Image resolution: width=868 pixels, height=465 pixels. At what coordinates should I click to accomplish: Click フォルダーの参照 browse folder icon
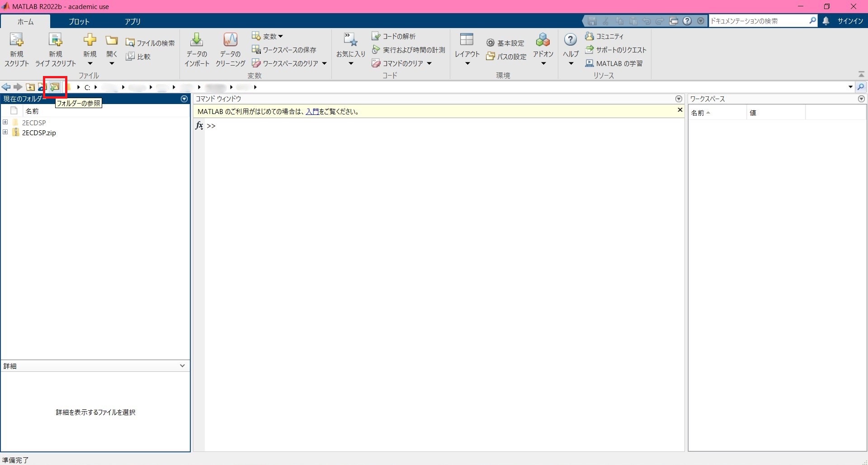click(55, 87)
